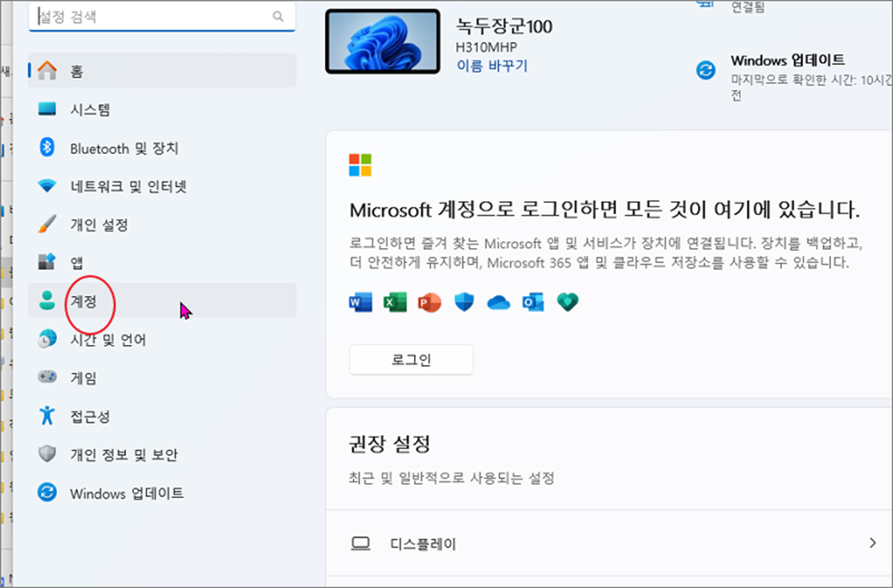Click the PowerPoint app icon
This screenshot has height=588, width=893.
(430, 303)
